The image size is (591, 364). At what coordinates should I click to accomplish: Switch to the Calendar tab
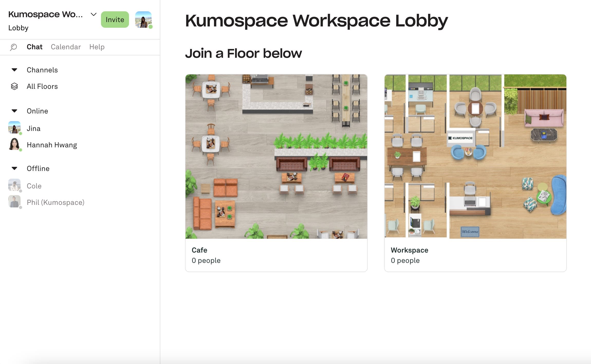tap(66, 47)
